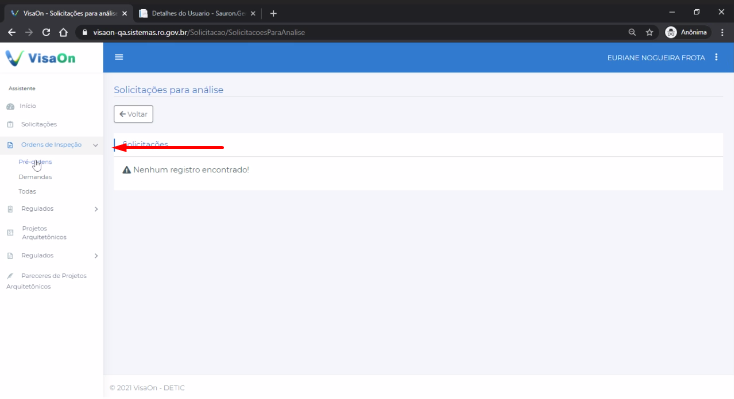Switch to Detalhes do Usuario tab
This screenshot has height=399, width=734.
point(198,14)
